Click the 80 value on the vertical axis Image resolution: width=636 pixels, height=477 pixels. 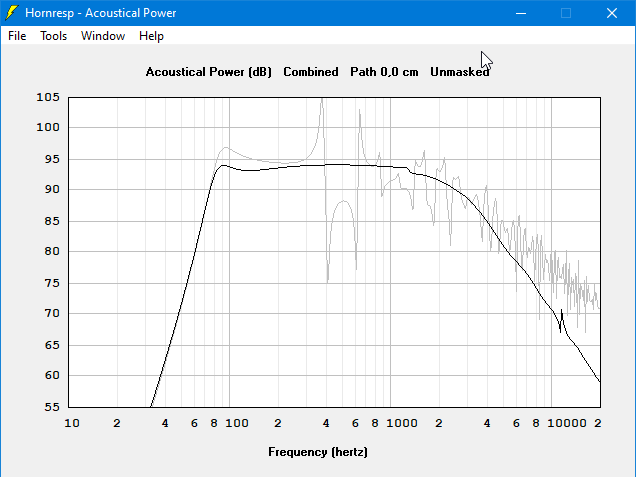coord(52,251)
